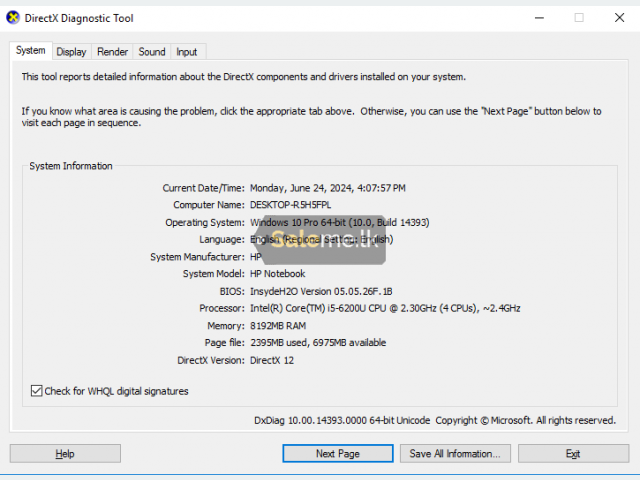
Task: Click the InsydeH2O BIOS version text
Action: click(321, 291)
